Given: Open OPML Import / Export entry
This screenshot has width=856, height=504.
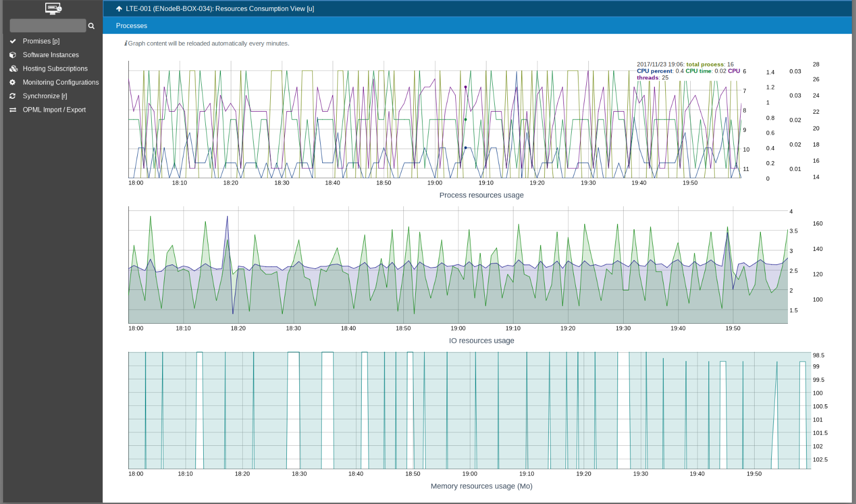Looking at the screenshot, I should (x=54, y=110).
